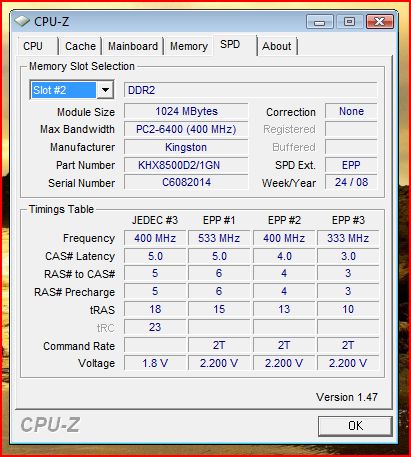
Task: Open the About tab
Action: tap(276, 46)
